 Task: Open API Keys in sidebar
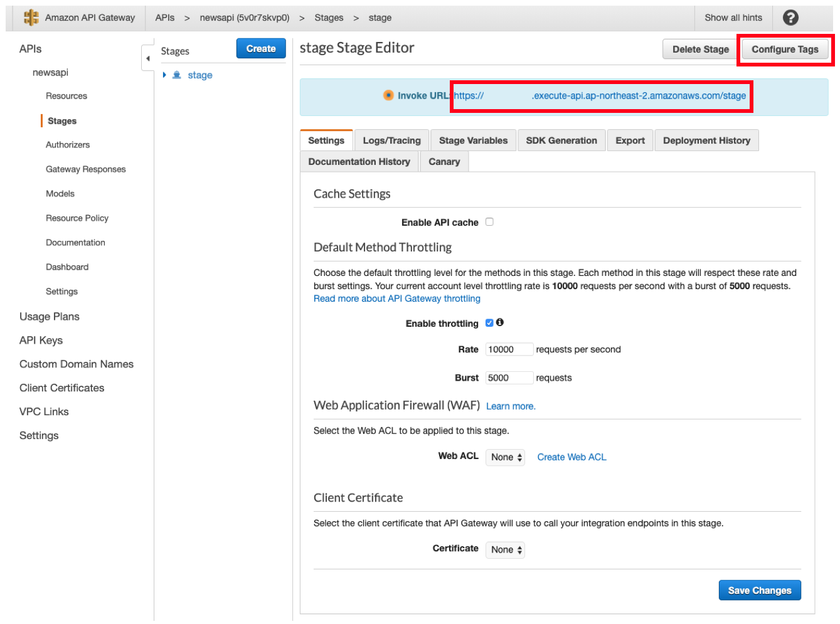(x=41, y=341)
